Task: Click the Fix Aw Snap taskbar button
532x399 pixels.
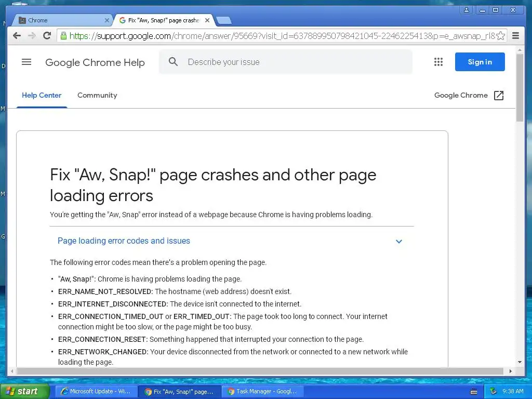Action: 180,392
